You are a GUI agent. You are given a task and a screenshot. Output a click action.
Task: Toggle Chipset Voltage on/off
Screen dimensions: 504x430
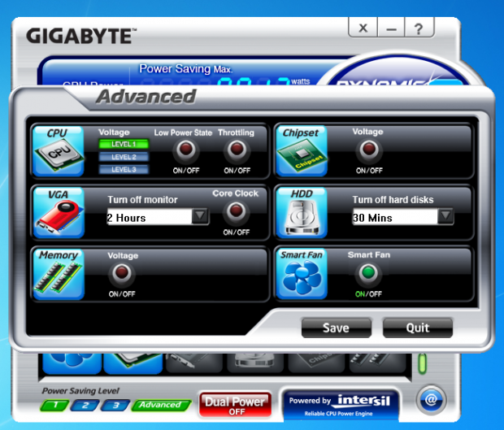[x=369, y=150]
